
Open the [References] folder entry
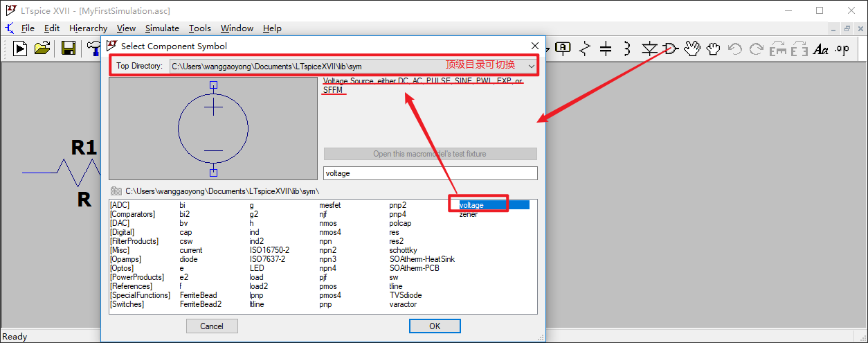point(131,286)
